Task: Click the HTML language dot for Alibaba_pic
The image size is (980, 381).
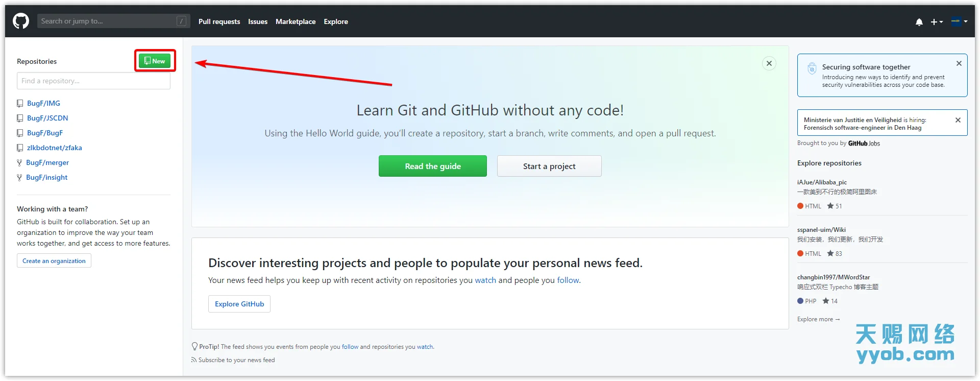Action: tap(800, 206)
